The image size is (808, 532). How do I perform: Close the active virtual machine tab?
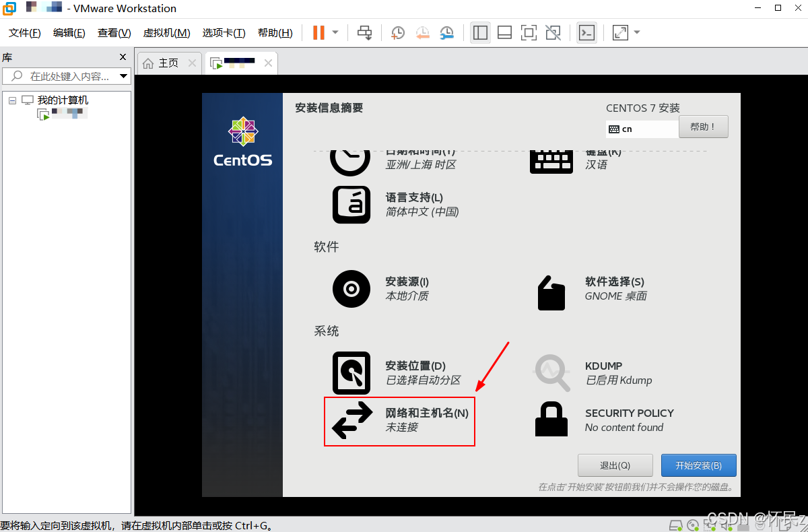(268, 63)
